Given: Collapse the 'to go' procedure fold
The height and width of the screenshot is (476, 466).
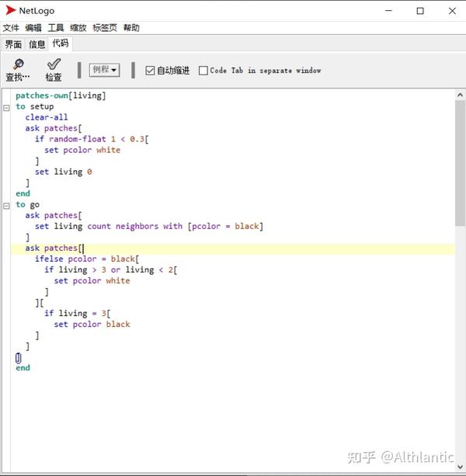Looking at the screenshot, I should [6, 206].
